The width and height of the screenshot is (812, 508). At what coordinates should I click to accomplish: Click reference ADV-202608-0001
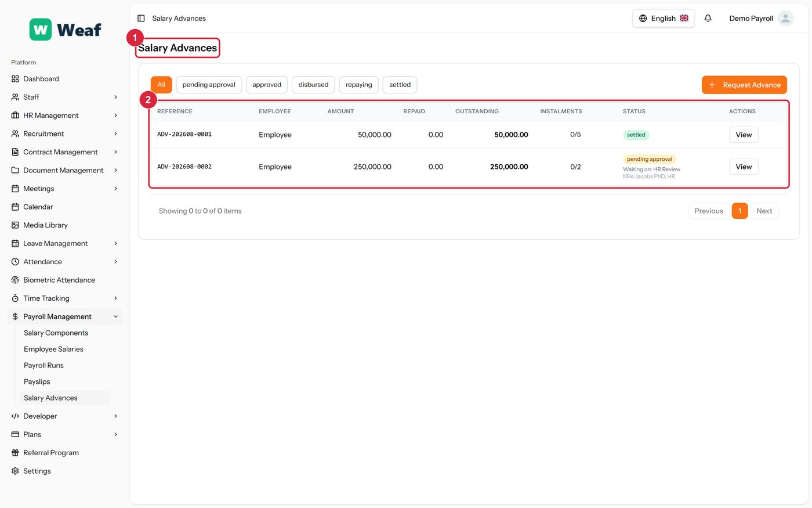point(184,134)
